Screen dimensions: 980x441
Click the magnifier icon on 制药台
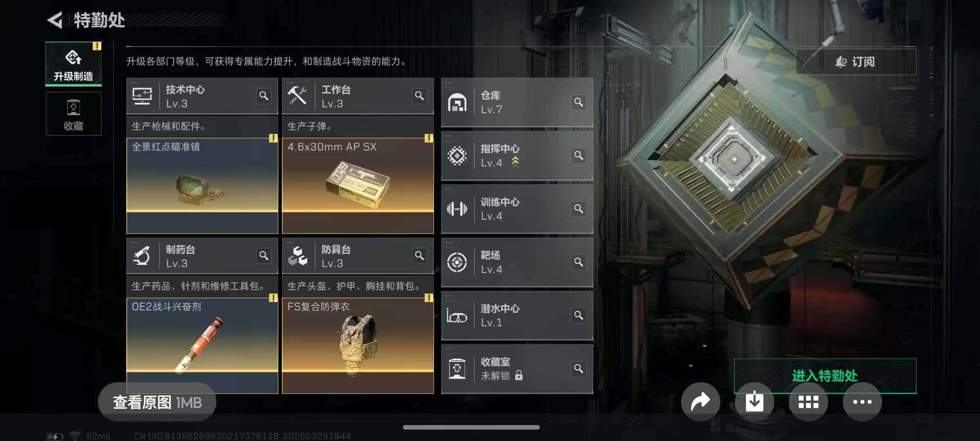[x=264, y=256]
